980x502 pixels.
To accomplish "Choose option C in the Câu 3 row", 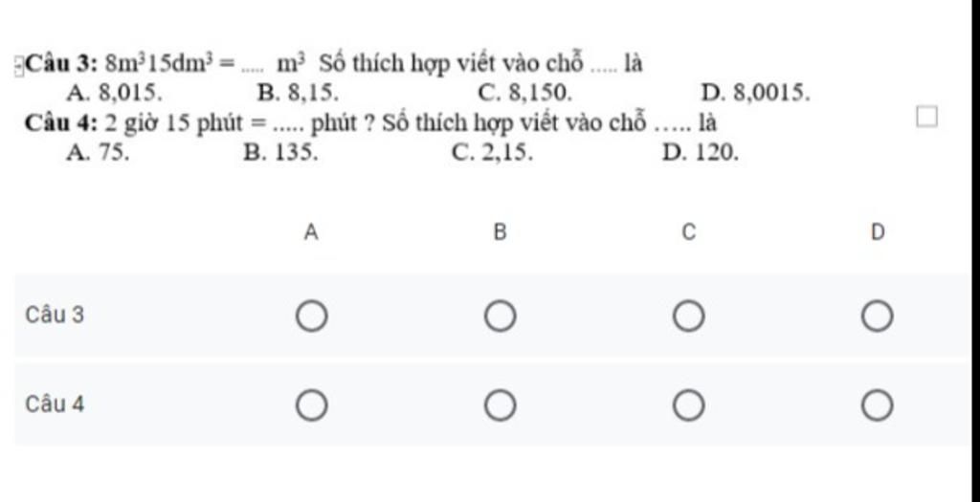I will click(688, 316).
